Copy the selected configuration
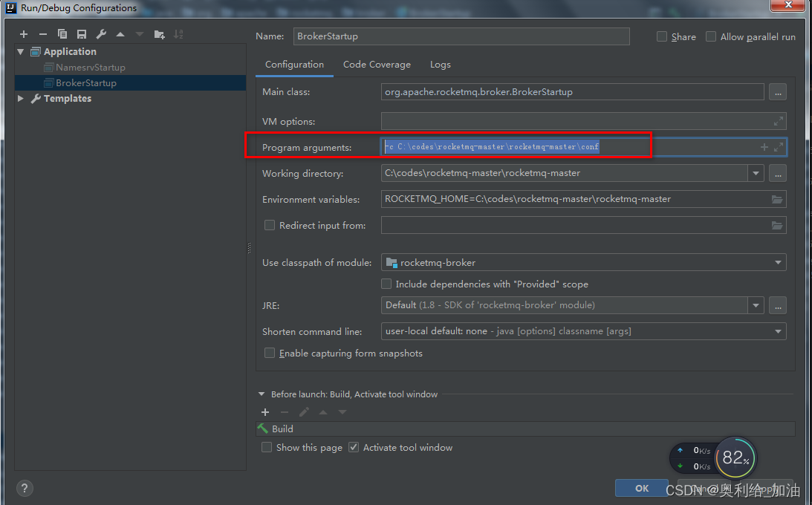Screen dimensions: 812x505 [62, 34]
